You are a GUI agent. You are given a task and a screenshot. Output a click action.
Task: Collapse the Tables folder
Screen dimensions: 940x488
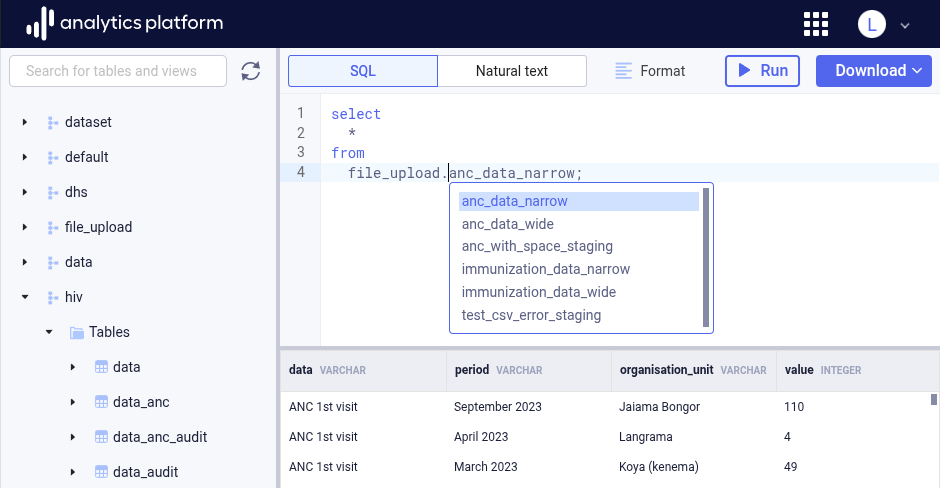pyautogui.click(x=49, y=332)
